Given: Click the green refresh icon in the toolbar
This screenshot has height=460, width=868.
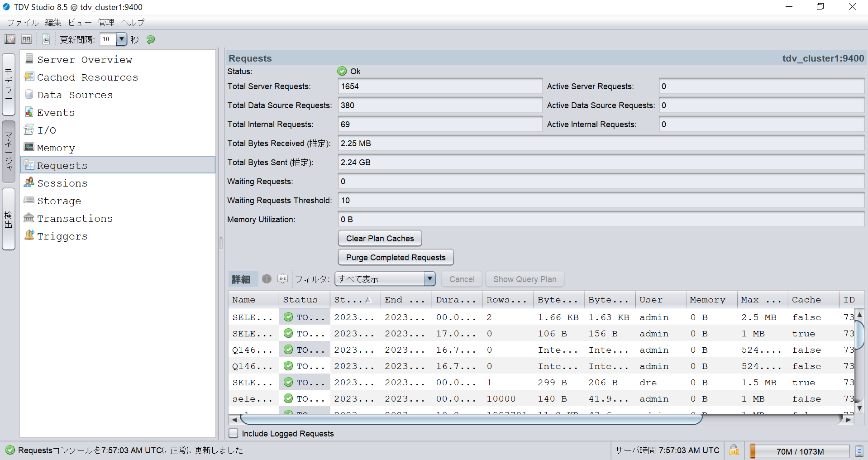Looking at the screenshot, I should click(151, 39).
